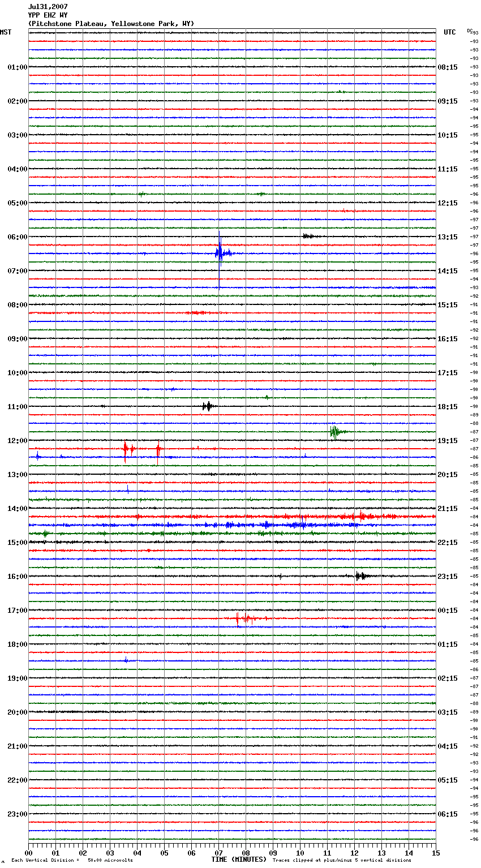Click minute tick label 09 on bottom axis
The width and height of the screenshot is (481, 868).
coord(273,853)
